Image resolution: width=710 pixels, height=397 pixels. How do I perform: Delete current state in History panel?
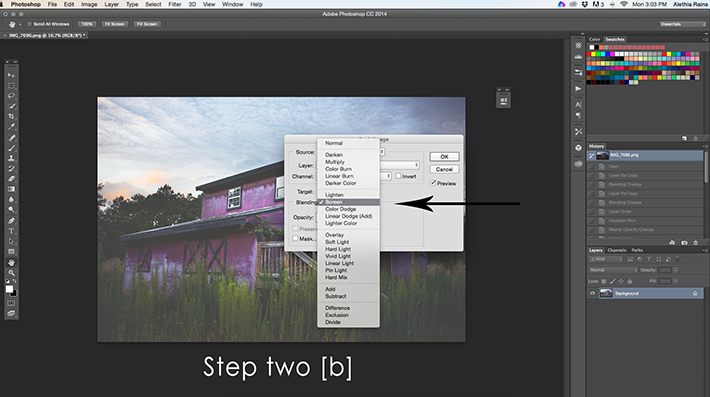click(696, 243)
